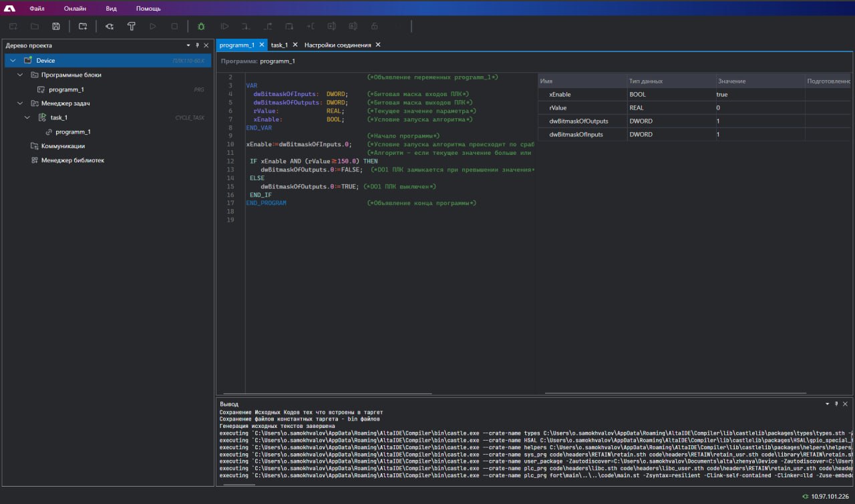This screenshot has height=504, width=855.
Task: Click horizontal scrollbar of the output panel
Action: click(x=238, y=484)
